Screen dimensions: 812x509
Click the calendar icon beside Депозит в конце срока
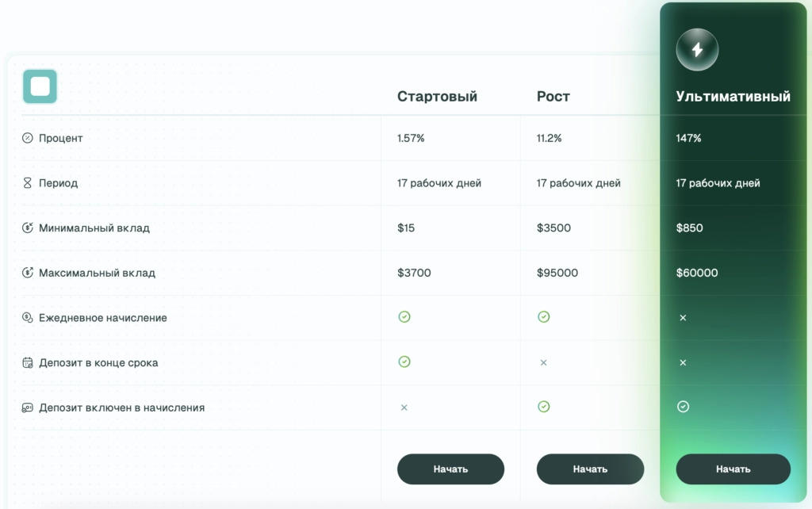pos(28,363)
